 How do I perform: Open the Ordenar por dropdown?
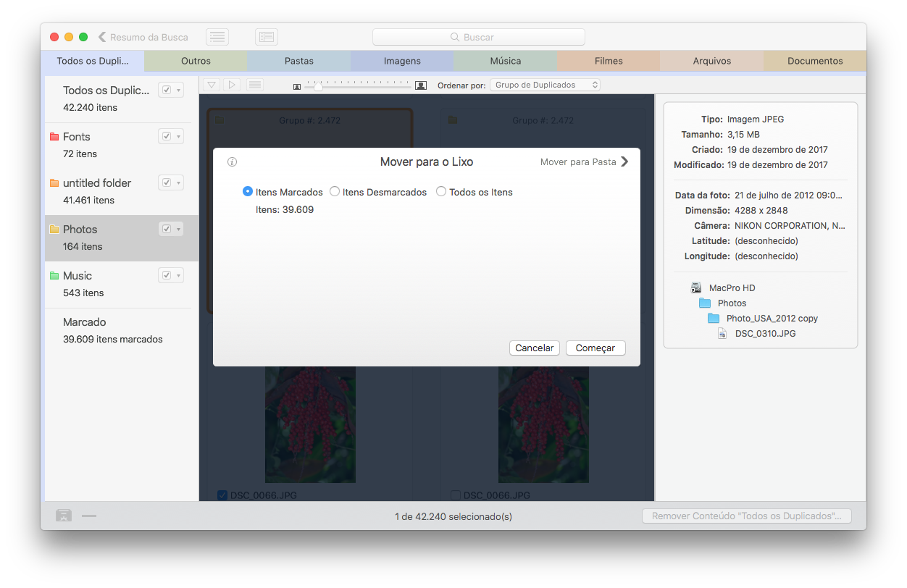[x=546, y=85]
